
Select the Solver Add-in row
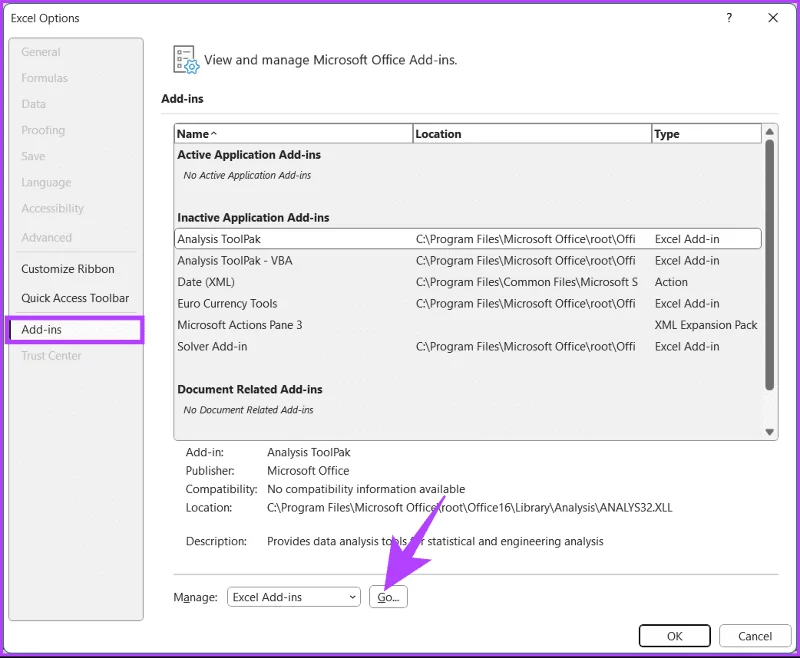tap(468, 346)
